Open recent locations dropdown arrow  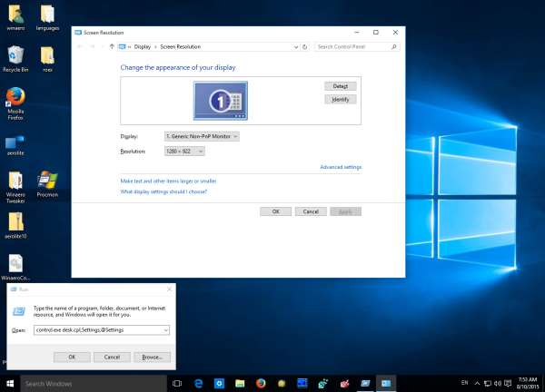(102, 46)
